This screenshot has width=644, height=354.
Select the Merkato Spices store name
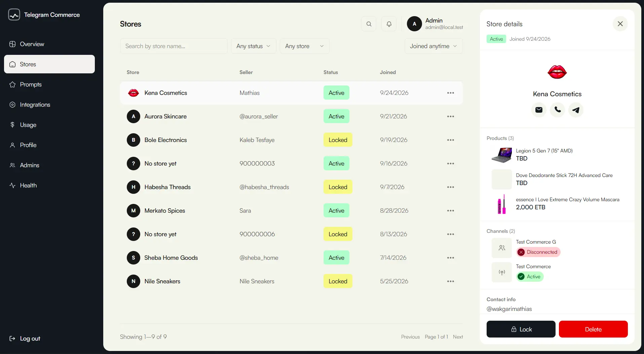pyautogui.click(x=165, y=211)
